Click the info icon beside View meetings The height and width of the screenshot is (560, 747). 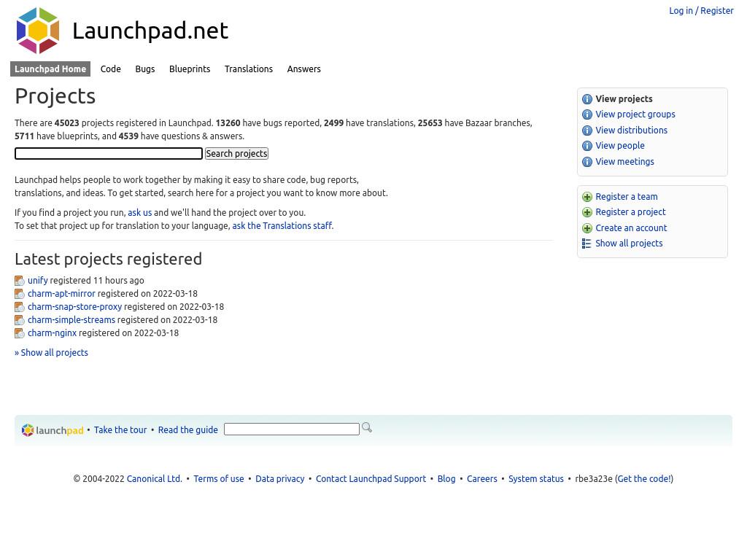pyautogui.click(x=587, y=162)
